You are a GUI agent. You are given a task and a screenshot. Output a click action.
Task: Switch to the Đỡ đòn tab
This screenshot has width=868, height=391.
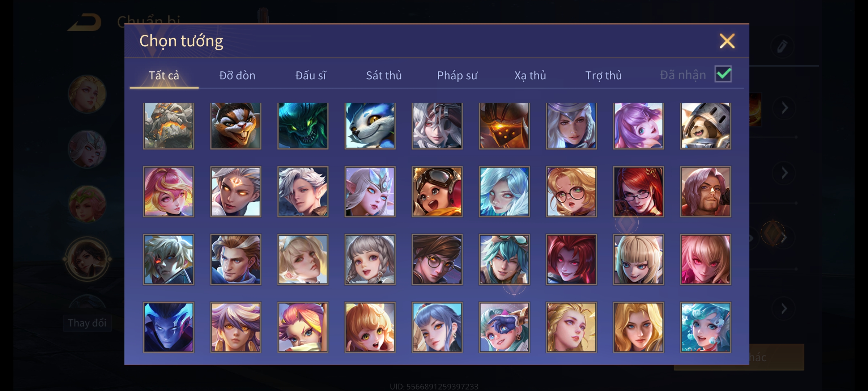(237, 75)
